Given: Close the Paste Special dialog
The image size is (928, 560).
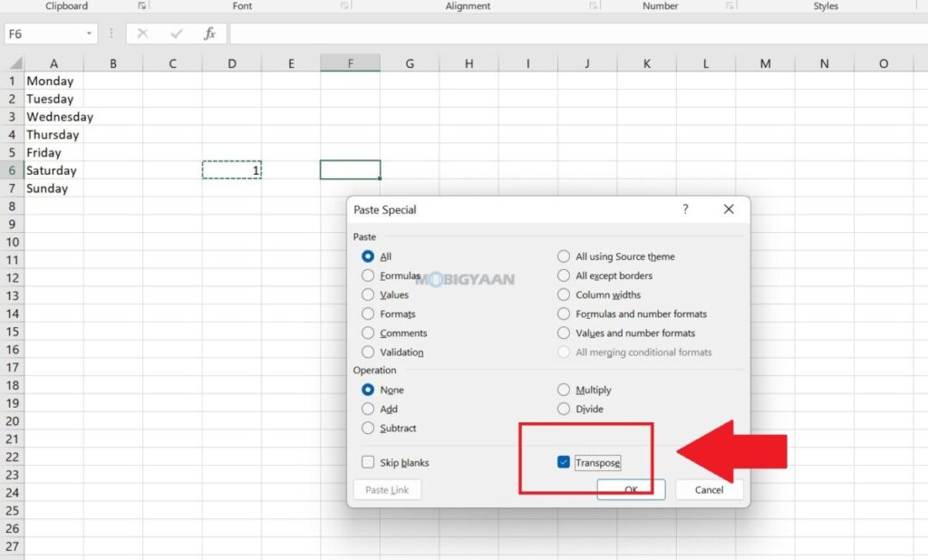Looking at the screenshot, I should [729, 209].
